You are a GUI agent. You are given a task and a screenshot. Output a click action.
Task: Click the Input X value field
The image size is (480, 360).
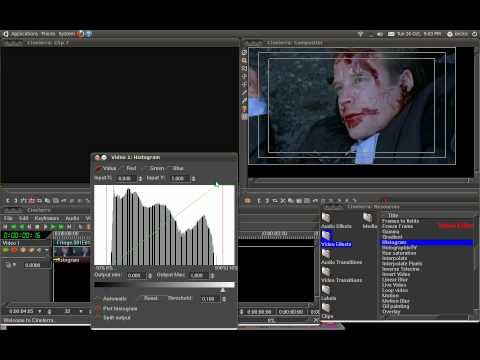tap(126, 179)
